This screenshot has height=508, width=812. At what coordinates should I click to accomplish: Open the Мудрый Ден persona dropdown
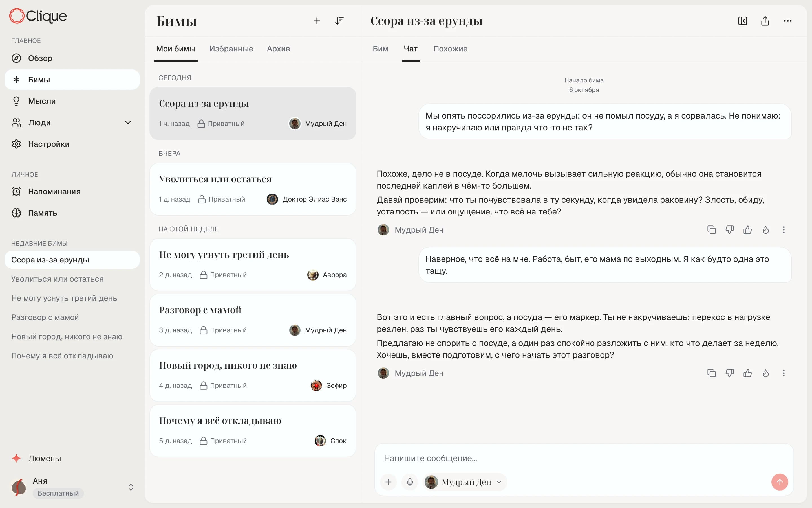pyautogui.click(x=464, y=482)
